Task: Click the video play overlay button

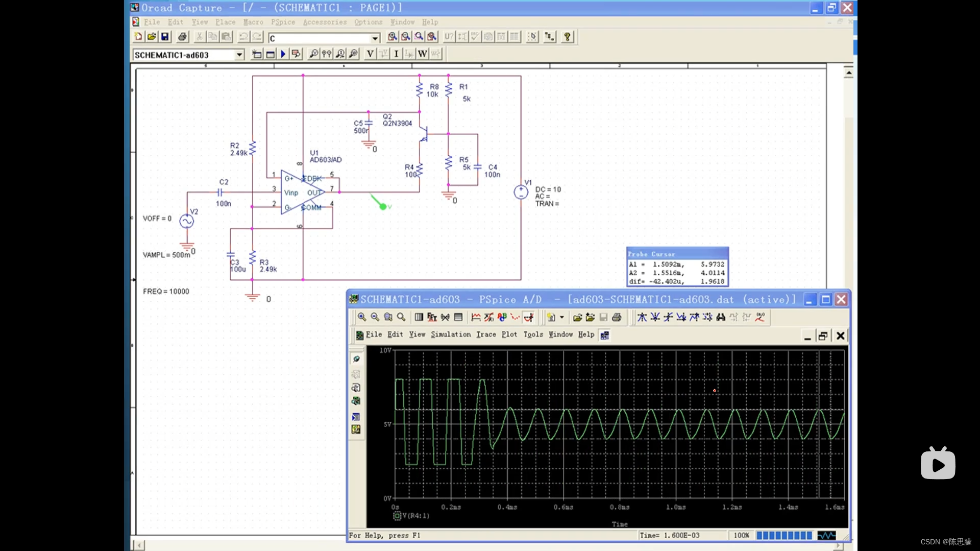Action: tap(938, 464)
